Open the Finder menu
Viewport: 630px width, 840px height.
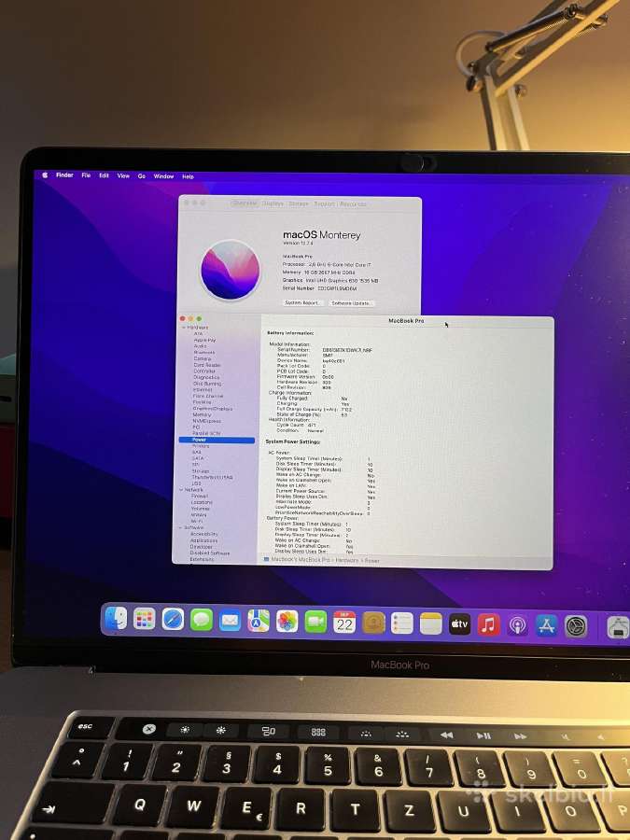pos(64,175)
